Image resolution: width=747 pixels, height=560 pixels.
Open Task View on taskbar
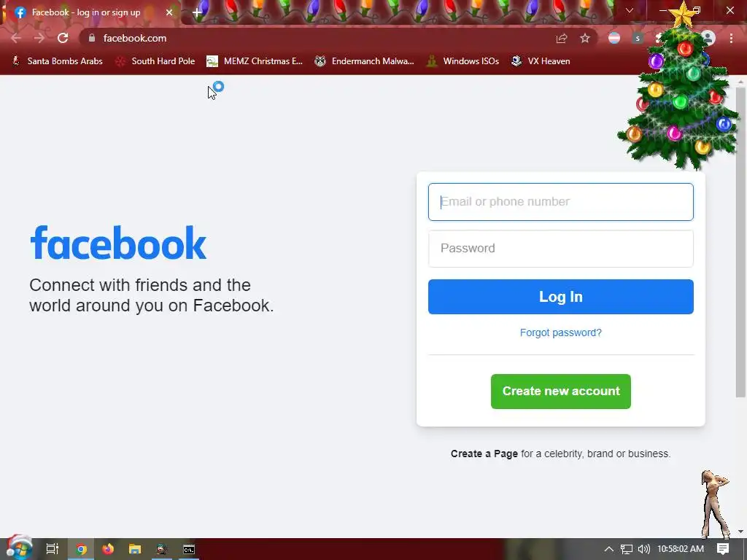(53, 549)
